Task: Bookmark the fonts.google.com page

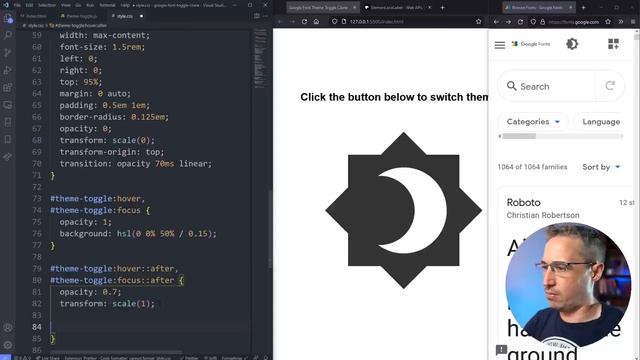Action: tap(608, 22)
